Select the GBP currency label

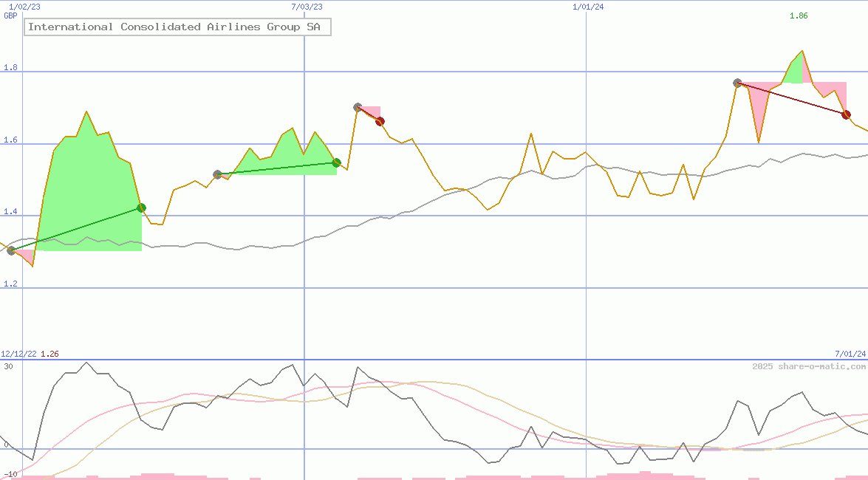coord(10,16)
